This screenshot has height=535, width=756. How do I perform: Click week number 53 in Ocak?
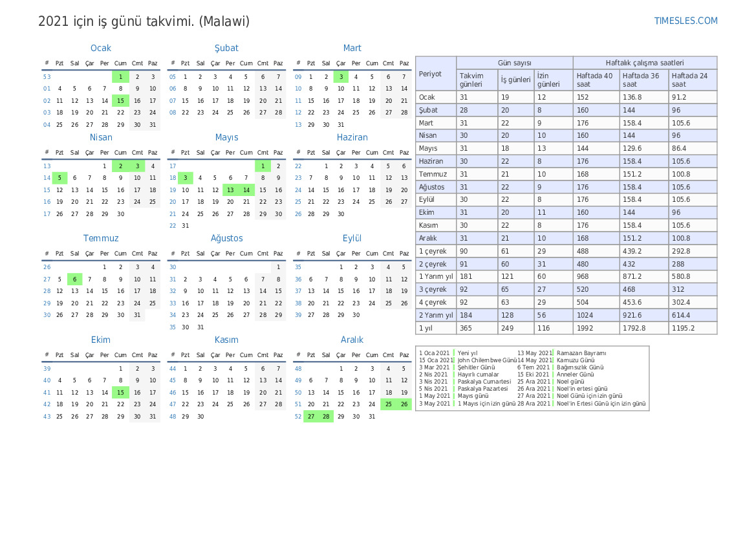coord(47,76)
